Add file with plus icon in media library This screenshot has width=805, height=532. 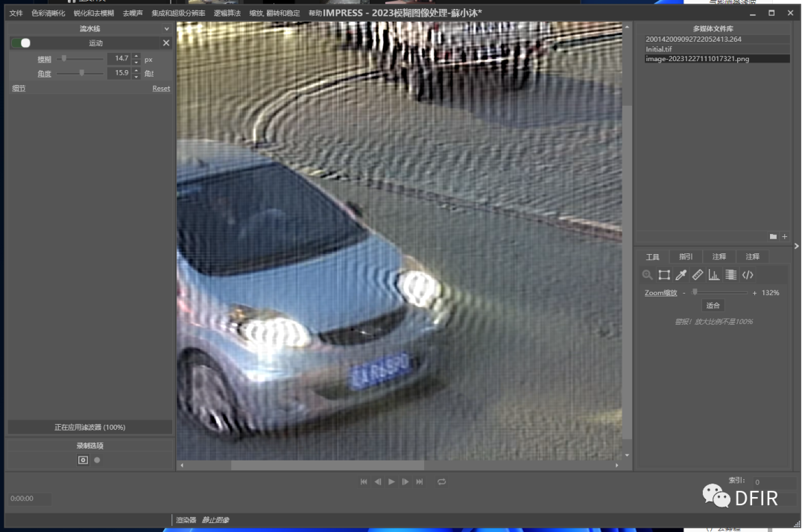click(x=784, y=236)
